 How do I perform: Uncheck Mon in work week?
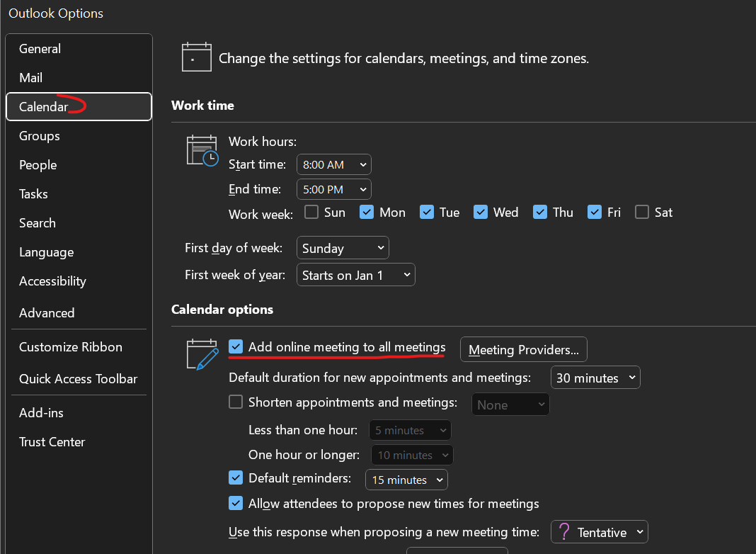[367, 212]
